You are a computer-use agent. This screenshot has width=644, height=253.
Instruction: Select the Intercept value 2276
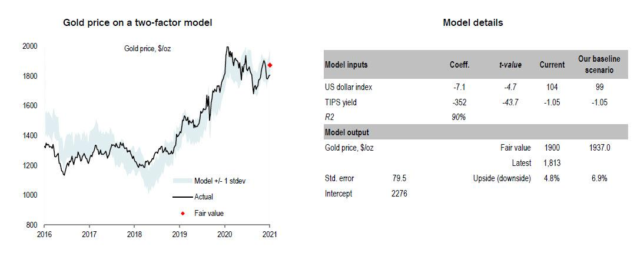pyautogui.click(x=398, y=194)
